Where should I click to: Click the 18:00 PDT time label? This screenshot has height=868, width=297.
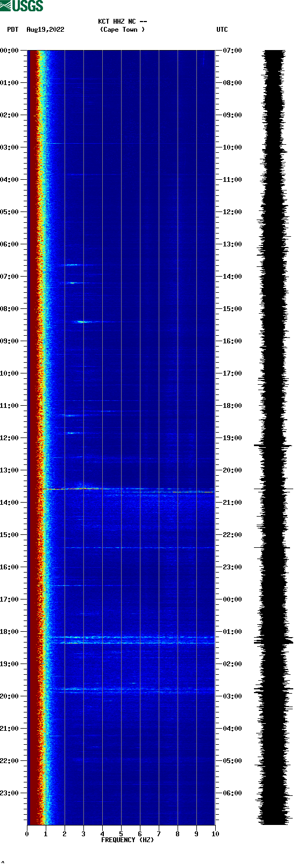tap(10, 632)
